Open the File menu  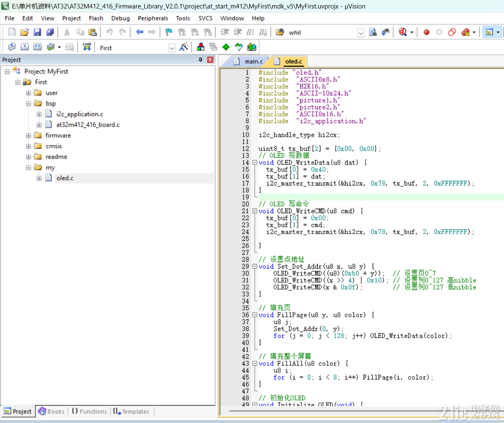point(10,18)
